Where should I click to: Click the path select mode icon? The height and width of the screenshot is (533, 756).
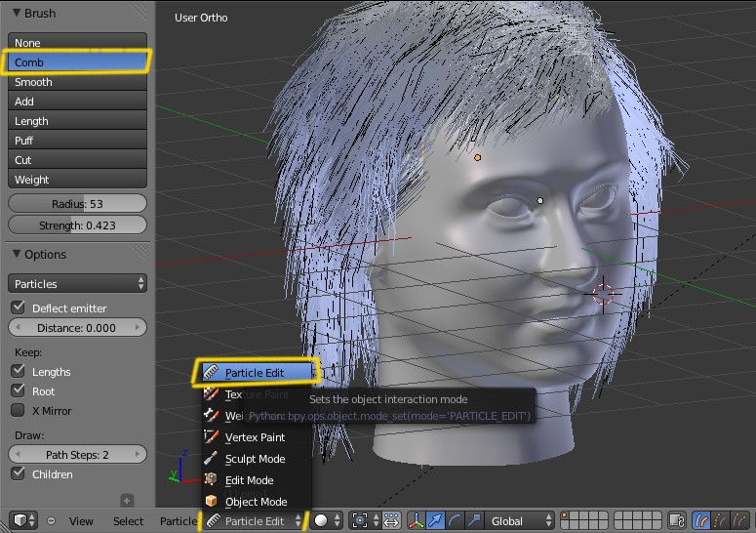pyautogui.click(x=700, y=521)
